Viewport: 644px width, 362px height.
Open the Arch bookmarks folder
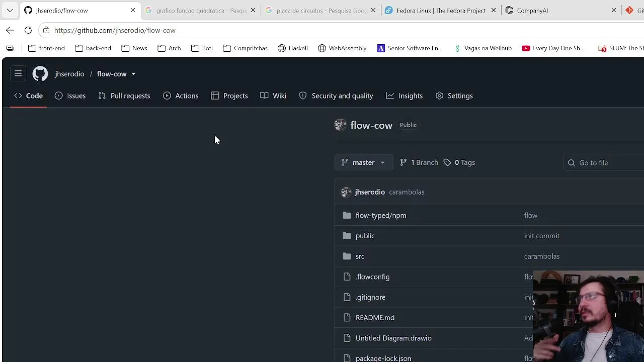[x=169, y=48]
